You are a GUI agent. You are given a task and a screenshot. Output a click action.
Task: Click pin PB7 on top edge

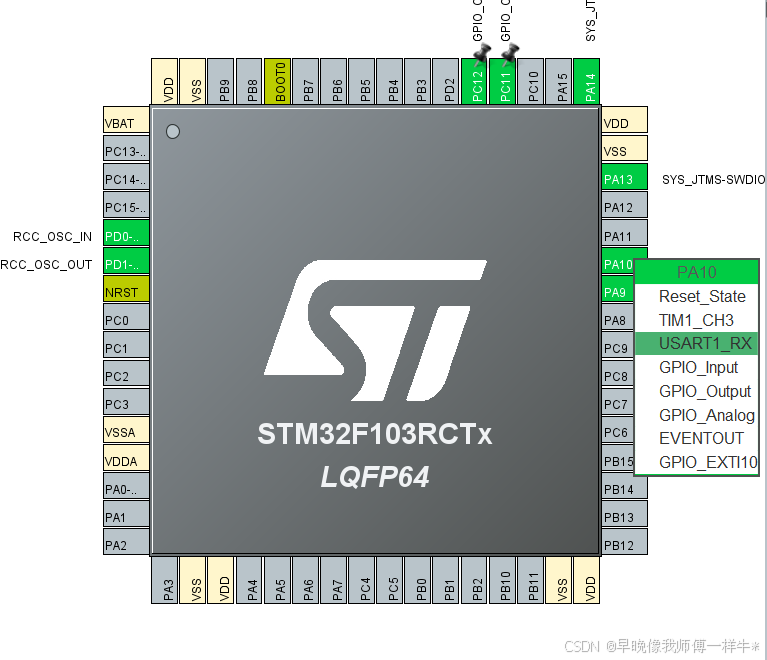(305, 81)
